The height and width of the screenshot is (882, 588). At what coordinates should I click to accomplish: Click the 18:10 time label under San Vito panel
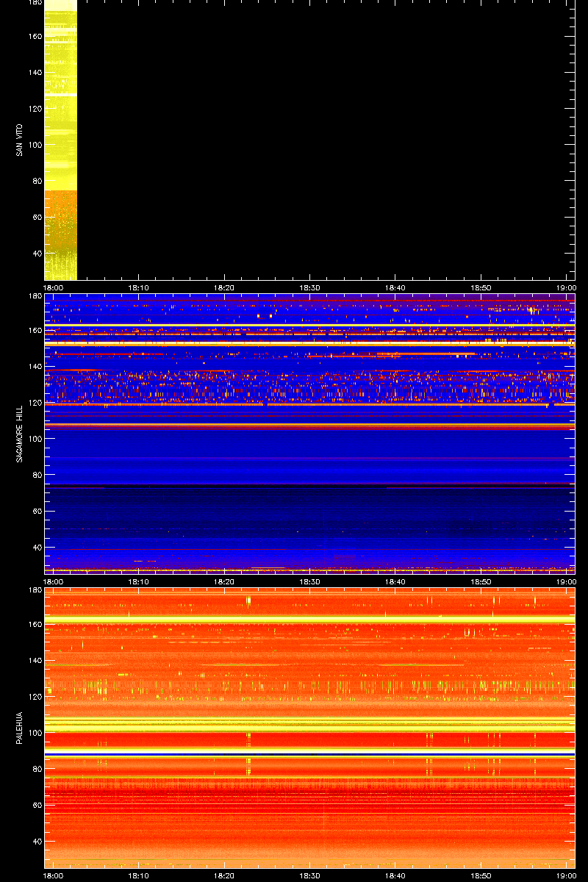tap(139, 288)
